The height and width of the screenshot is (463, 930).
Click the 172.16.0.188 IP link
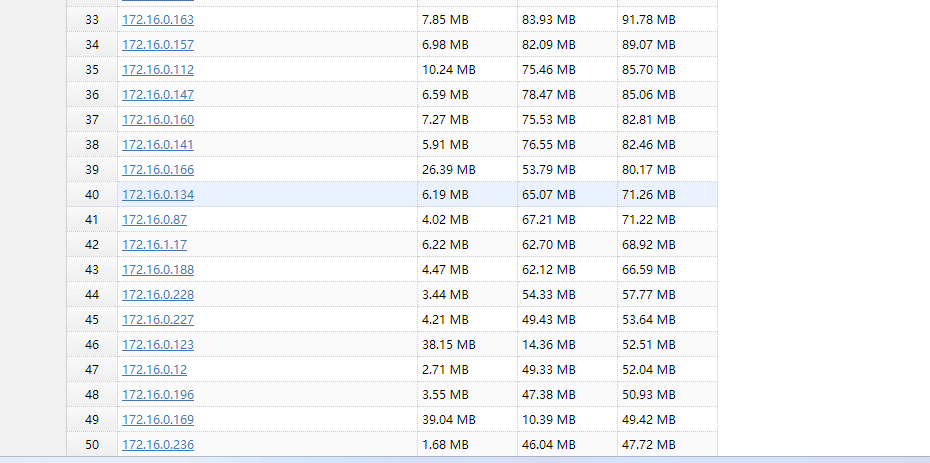pyautogui.click(x=158, y=270)
